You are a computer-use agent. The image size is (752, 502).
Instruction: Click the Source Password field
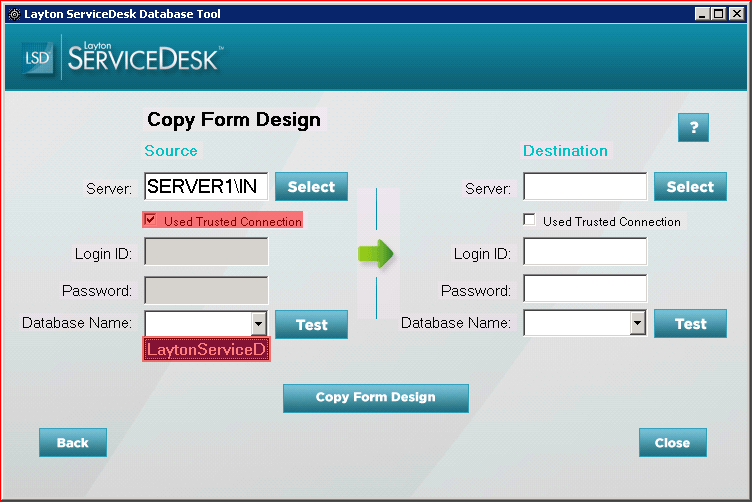[206, 290]
